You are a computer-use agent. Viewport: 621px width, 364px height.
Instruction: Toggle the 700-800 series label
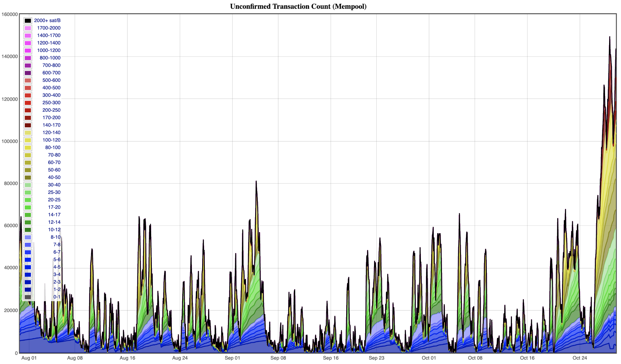click(52, 66)
